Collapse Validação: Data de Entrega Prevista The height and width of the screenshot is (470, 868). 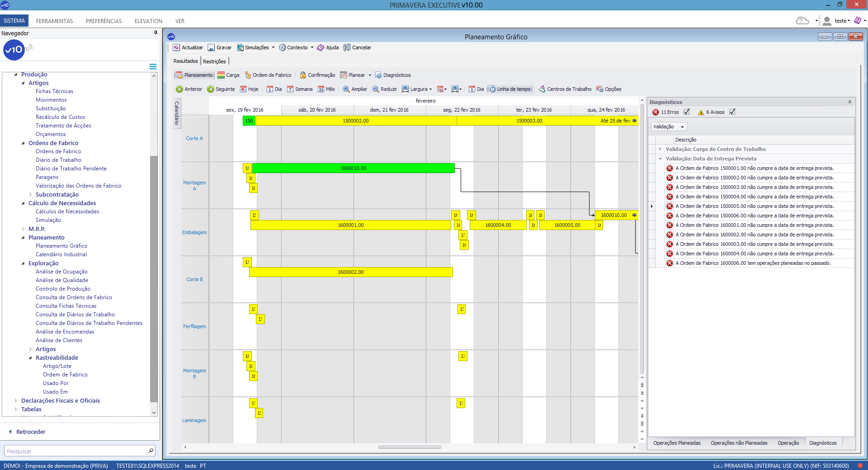660,159
